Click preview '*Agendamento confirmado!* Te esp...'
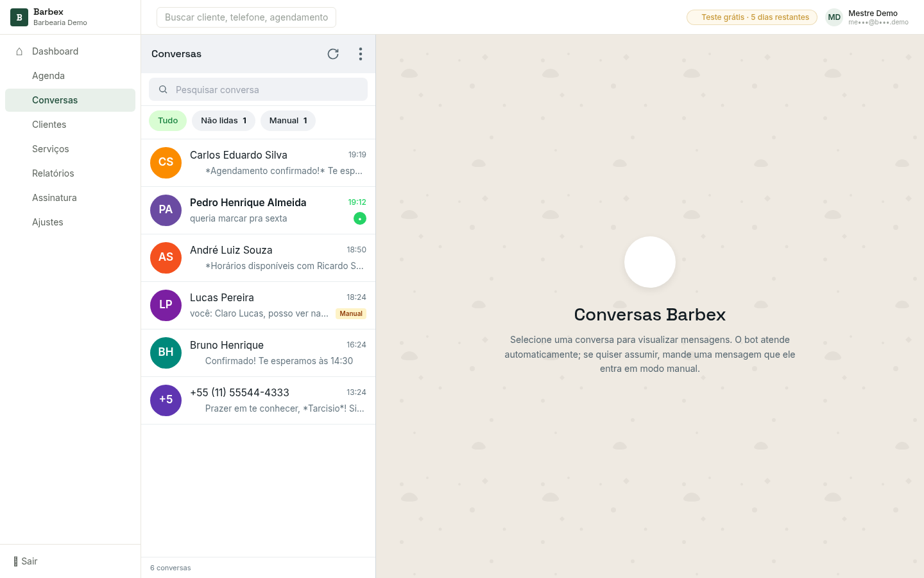 (x=284, y=171)
